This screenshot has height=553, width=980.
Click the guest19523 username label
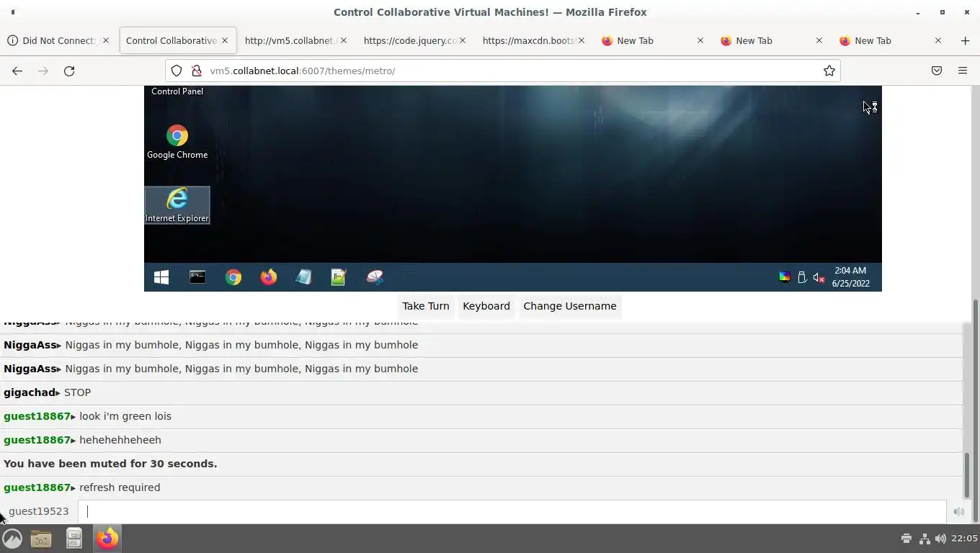click(38, 511)
